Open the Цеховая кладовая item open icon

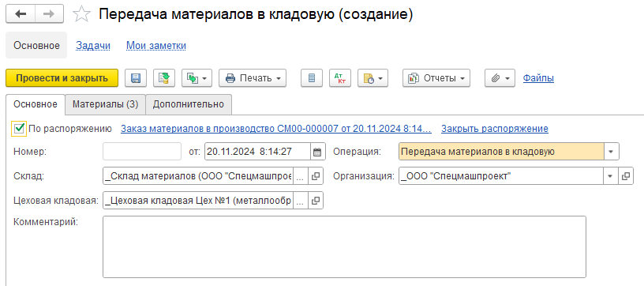(316, 201)
